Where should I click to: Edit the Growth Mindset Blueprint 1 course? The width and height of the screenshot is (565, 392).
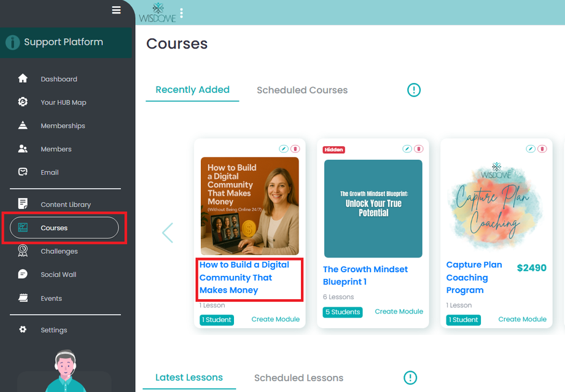[x=407, y=149]
